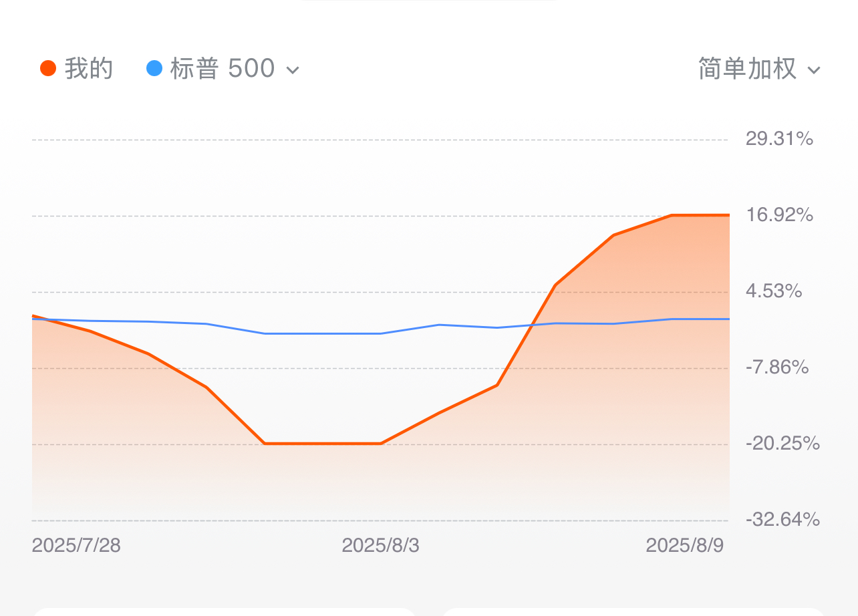This screenshot has height=616, width=858.
Task: Toggle the orange 我的 legend dot
Action: (48, 69)
